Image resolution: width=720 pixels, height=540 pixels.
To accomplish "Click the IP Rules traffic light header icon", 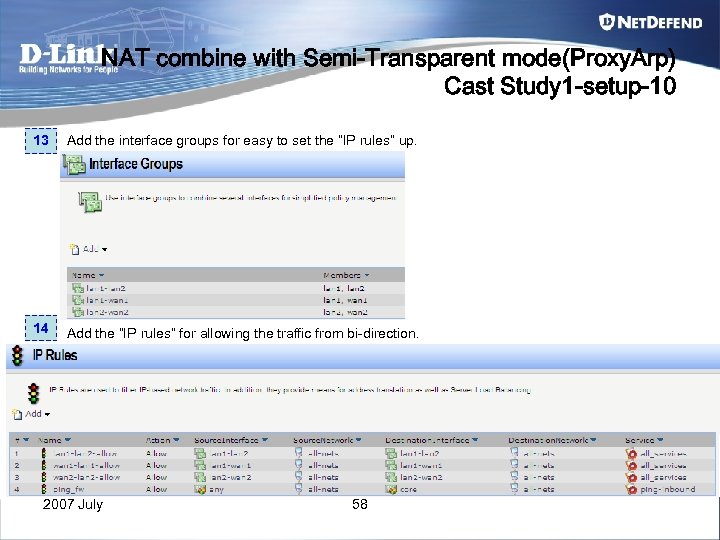I will coord(17,355).
